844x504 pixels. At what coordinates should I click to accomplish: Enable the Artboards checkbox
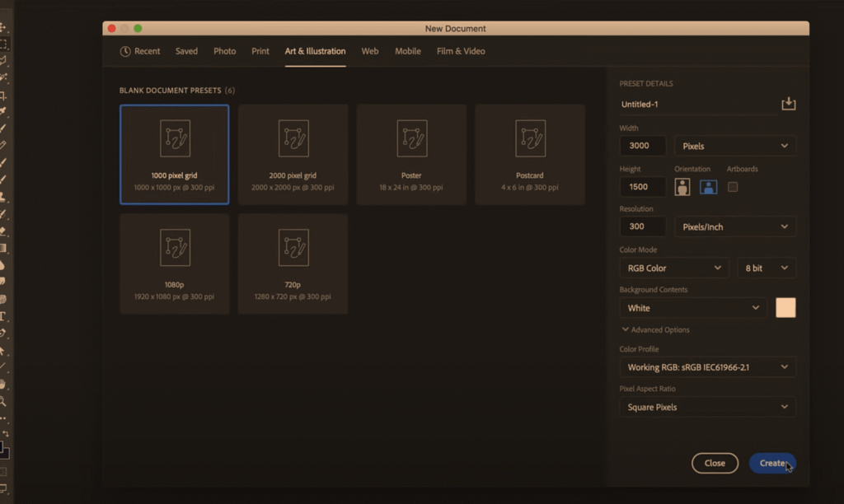point(733,187)
